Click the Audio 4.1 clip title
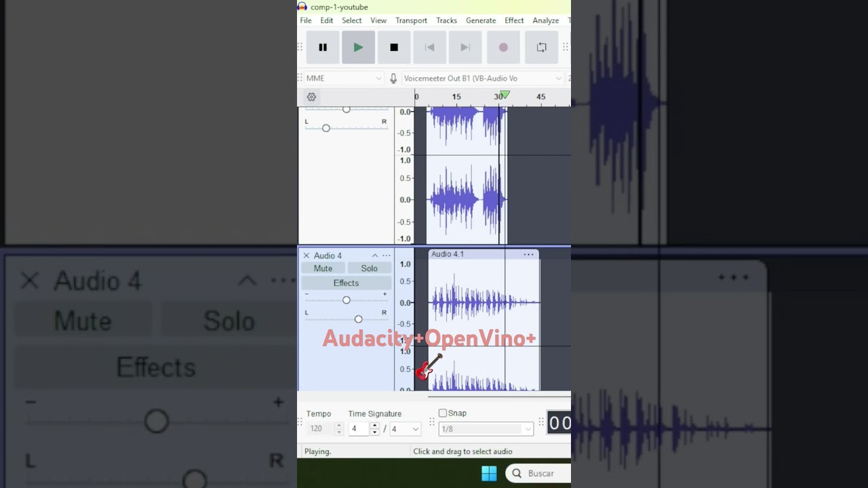This screenshot has width=868, height=488. click(448, 254)
